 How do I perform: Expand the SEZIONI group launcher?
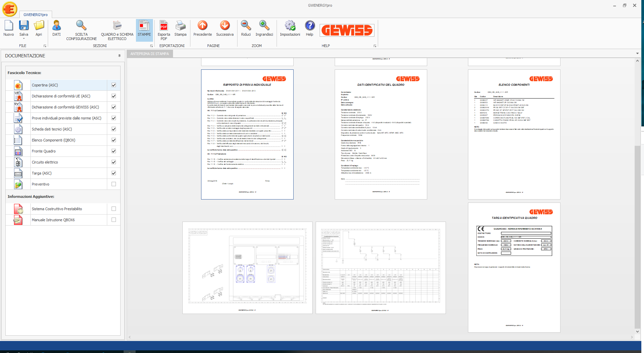coord(151,46)
